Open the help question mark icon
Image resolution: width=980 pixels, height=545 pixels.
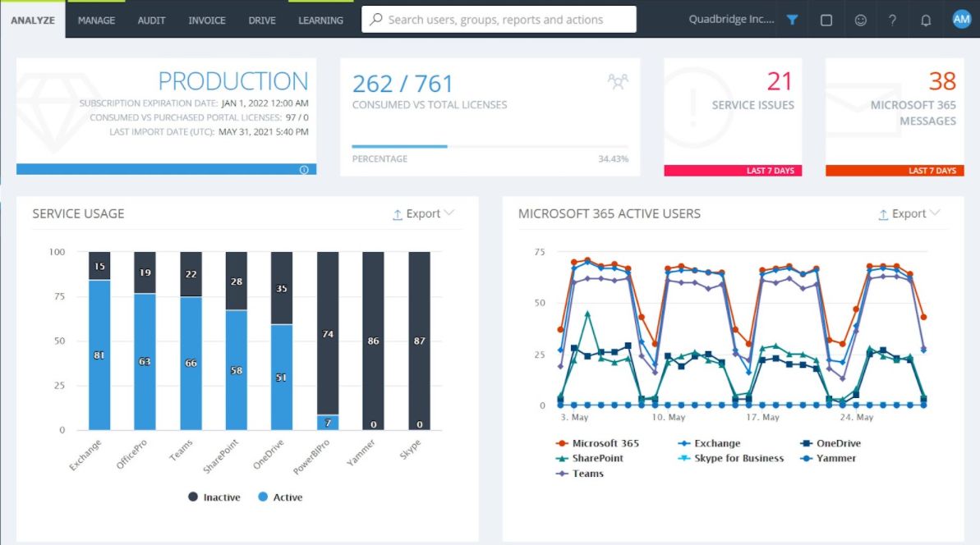[892, 19]
